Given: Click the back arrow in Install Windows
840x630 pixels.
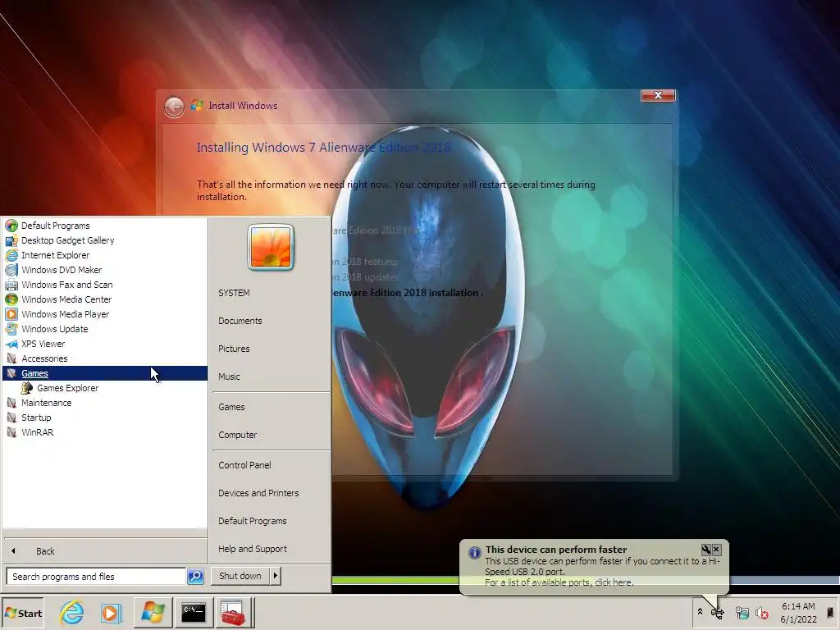Looking at the screenshot, I should (174, 107).
